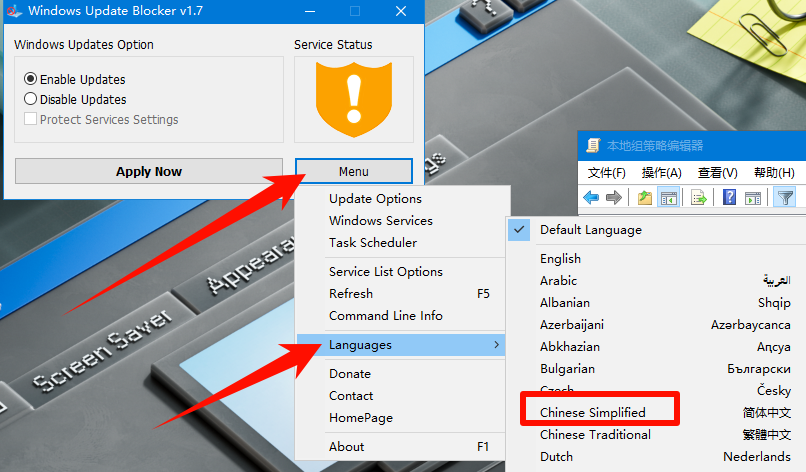Open HomePage from the menu

[401, 418]
